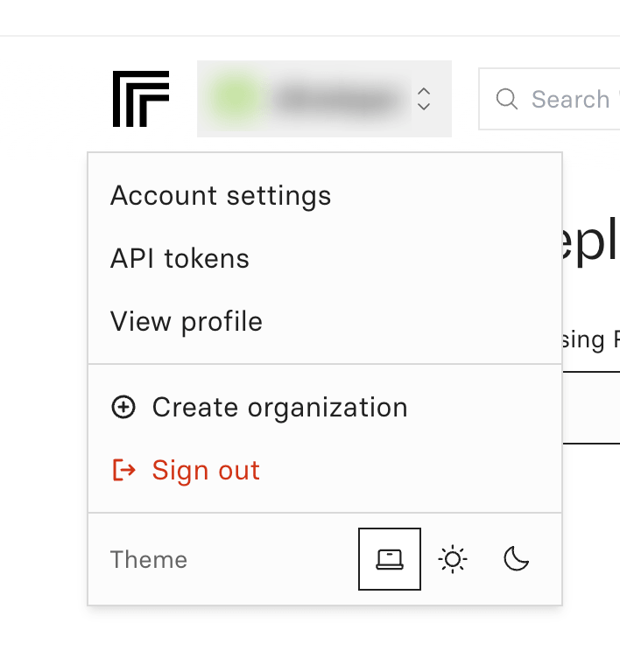Choose View profile
Screen dimensions: 620x672
click(186, 322)
